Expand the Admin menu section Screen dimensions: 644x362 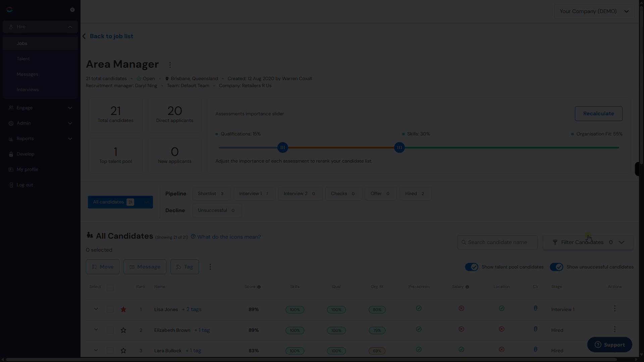click(40, 123)
